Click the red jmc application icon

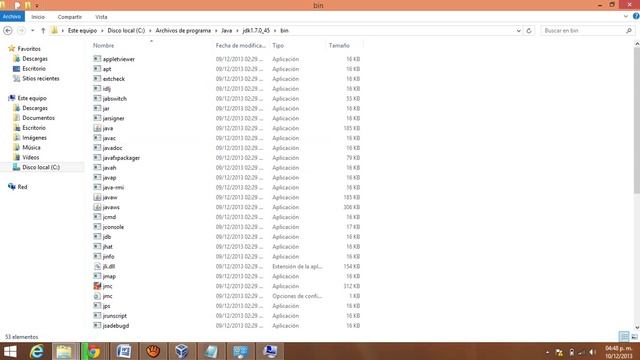click(97, 286)
